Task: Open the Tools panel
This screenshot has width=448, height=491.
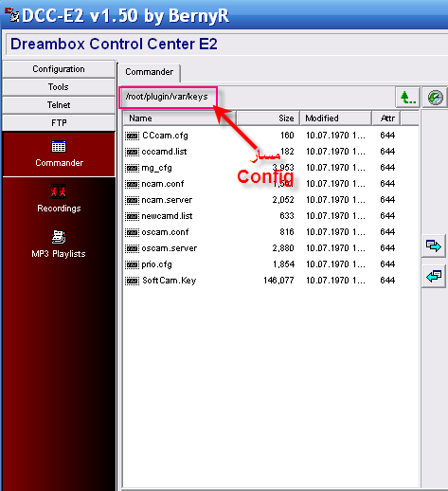Action: coord(59,87)
